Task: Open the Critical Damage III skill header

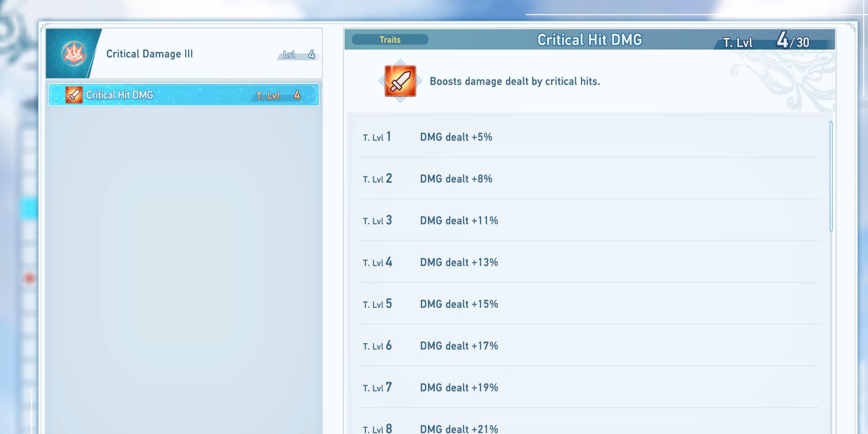Action: pos(184,54)
